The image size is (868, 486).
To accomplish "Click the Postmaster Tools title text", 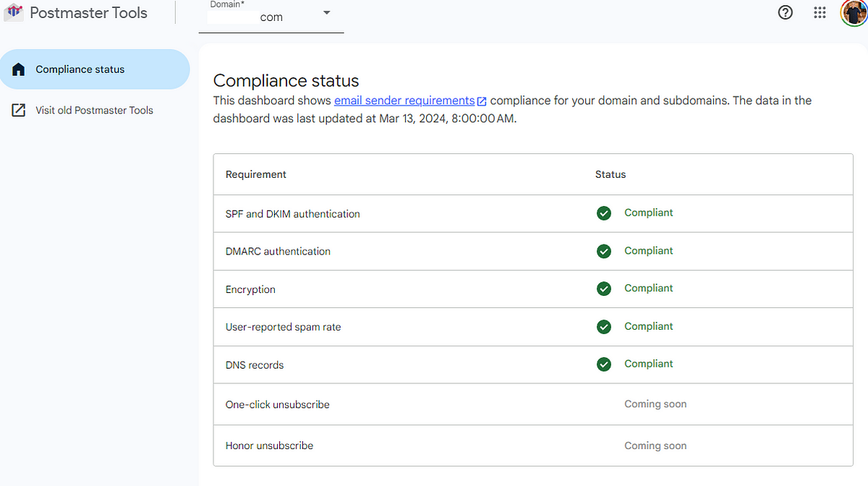I will [x=88, y=13].
